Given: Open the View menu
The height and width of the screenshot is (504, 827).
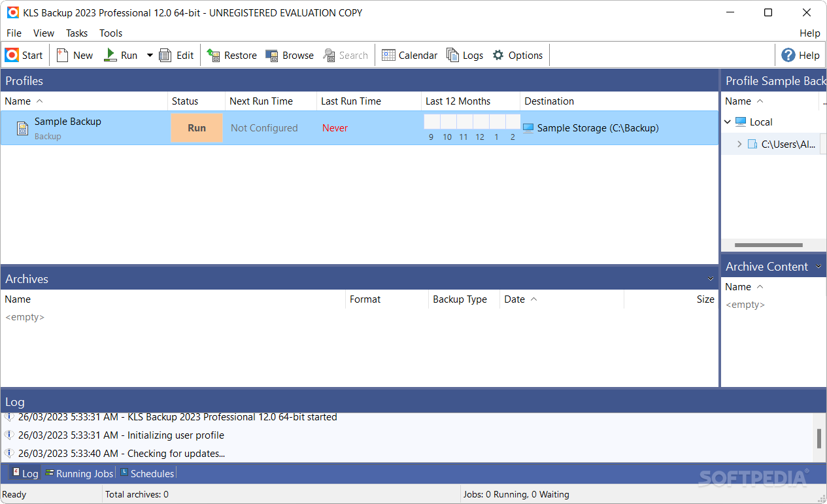Looking at the screenshot, I should click(x=44, y=33).
